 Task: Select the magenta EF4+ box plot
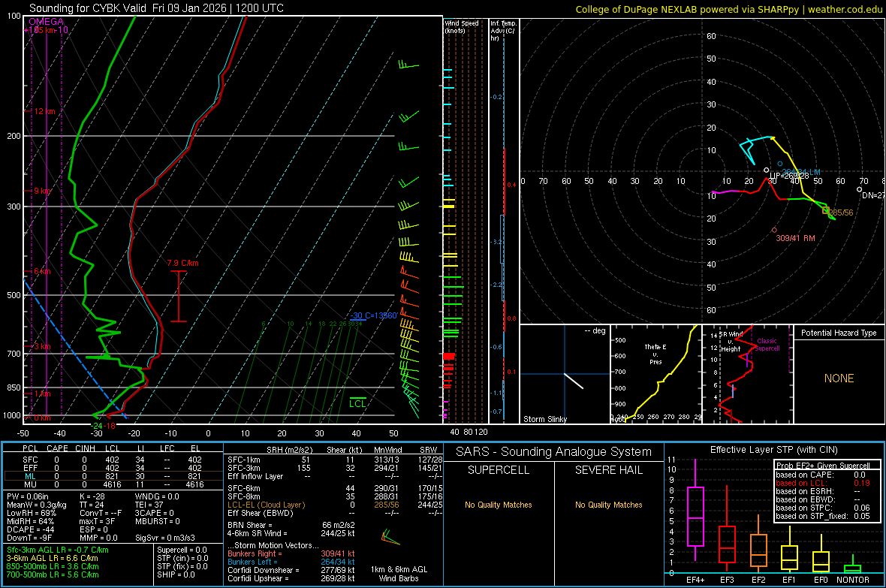coord(695,511)
